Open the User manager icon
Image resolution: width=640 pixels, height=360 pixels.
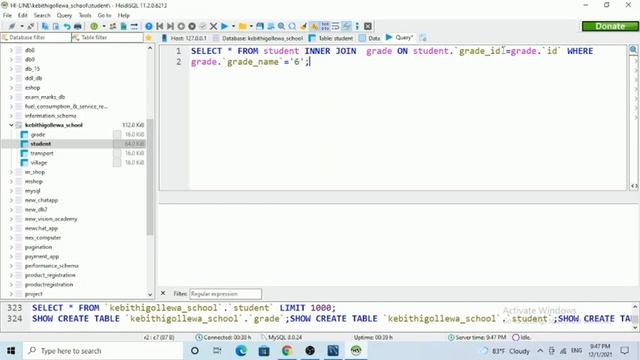[113, 26]
